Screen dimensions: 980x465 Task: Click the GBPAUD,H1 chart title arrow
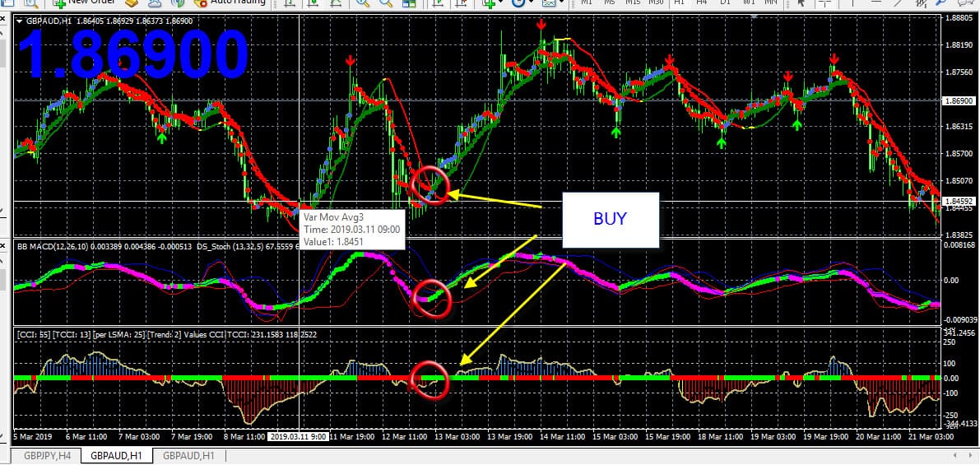point(20,21)
